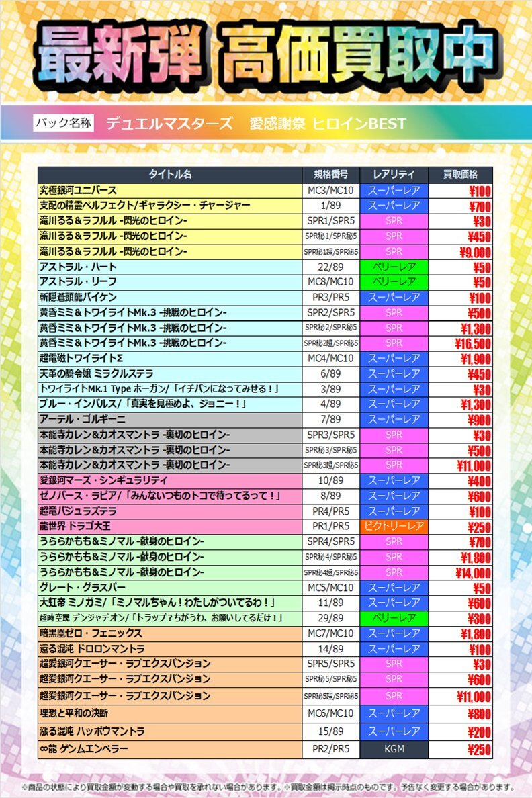Click title 天革の騎令嬢 ミラクルステラ

(x=97, y=373)
